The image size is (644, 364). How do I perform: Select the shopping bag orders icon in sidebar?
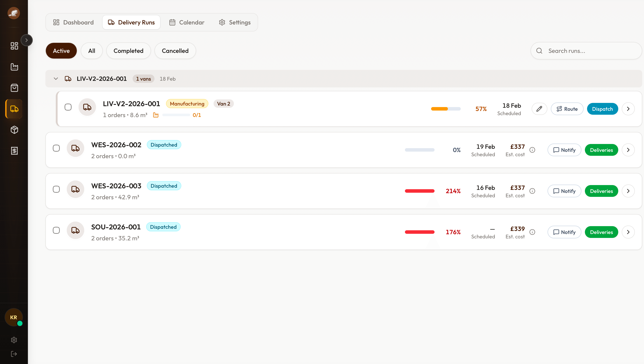pyautogui.click(x=14, y=88)
